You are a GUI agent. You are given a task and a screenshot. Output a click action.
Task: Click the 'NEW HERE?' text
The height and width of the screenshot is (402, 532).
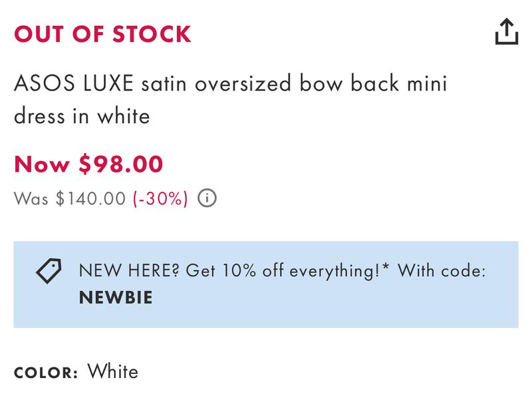click(129, 271)
